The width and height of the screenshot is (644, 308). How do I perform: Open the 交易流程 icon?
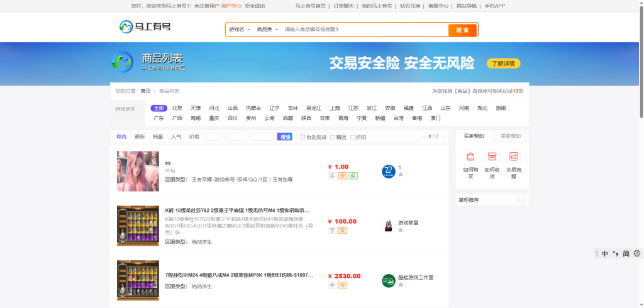pyautogui.click(x=514, y=157)
